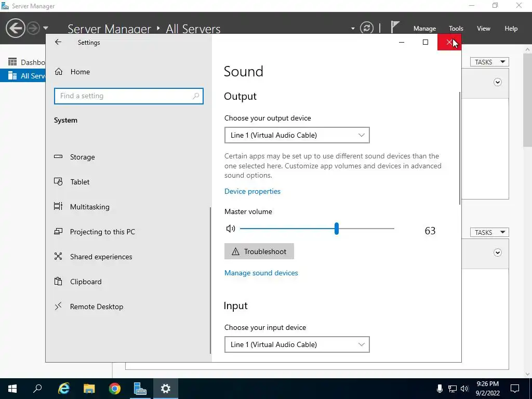This screenshot has height=399, width=532.
Task: Mute via the master volume speaker icon
Action: click(x=231, y=229)
